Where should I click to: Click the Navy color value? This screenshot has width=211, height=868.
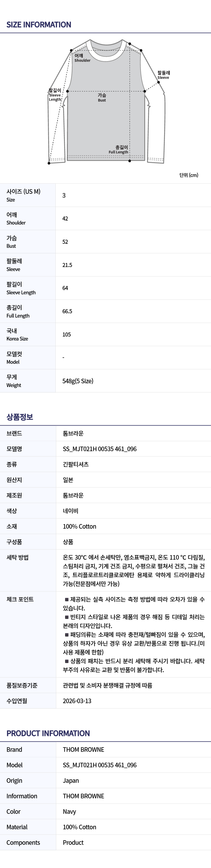click(69, 811)
